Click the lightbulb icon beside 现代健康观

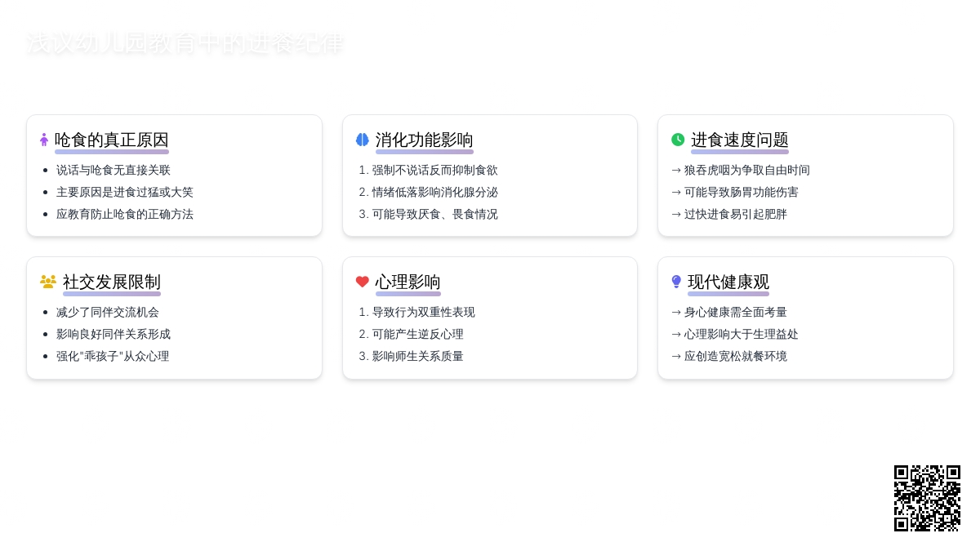point(676,282)
